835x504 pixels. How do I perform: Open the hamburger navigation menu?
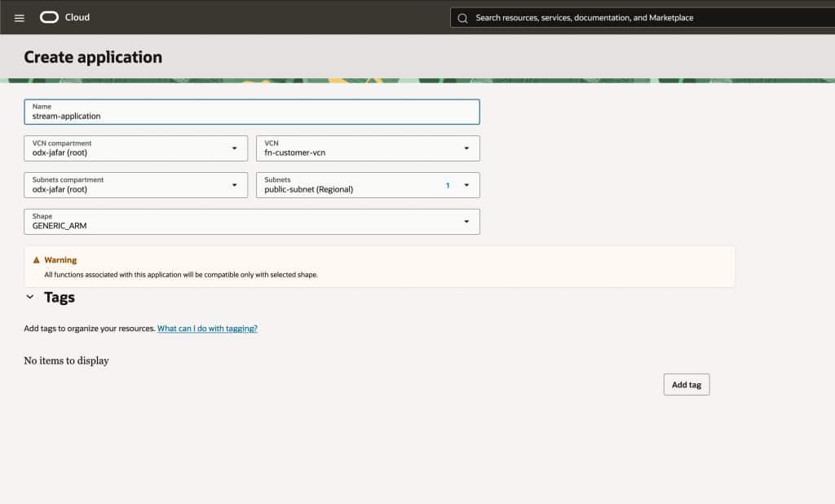point(20,18)
